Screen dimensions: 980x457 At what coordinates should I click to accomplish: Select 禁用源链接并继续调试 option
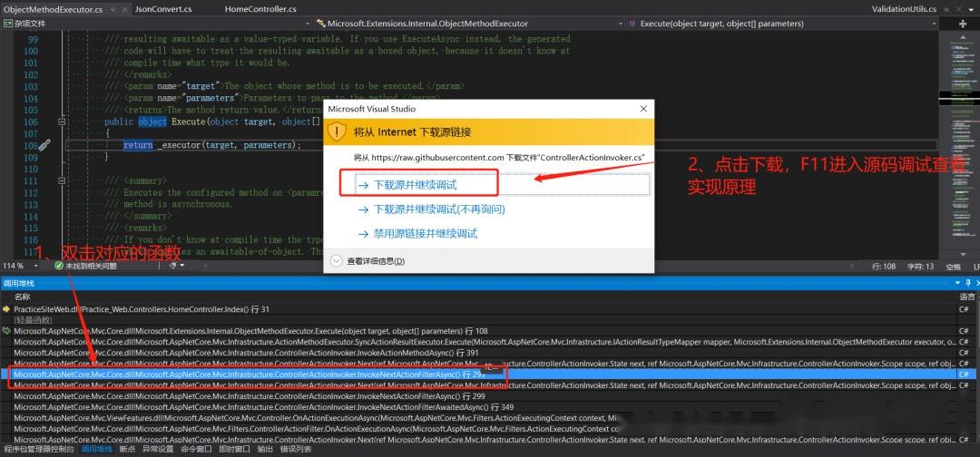tap(425, 233)
